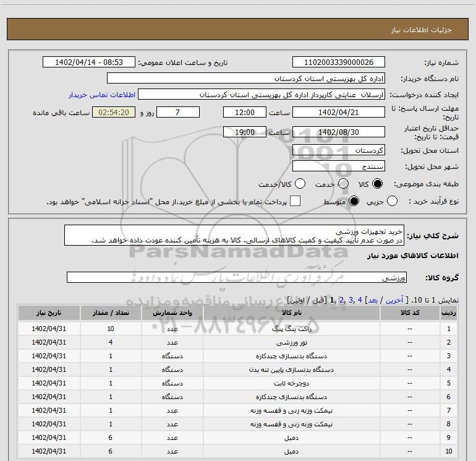476x461 pixels.
Task: Click the delivery province field کردستان
Action: click(339, 150)
